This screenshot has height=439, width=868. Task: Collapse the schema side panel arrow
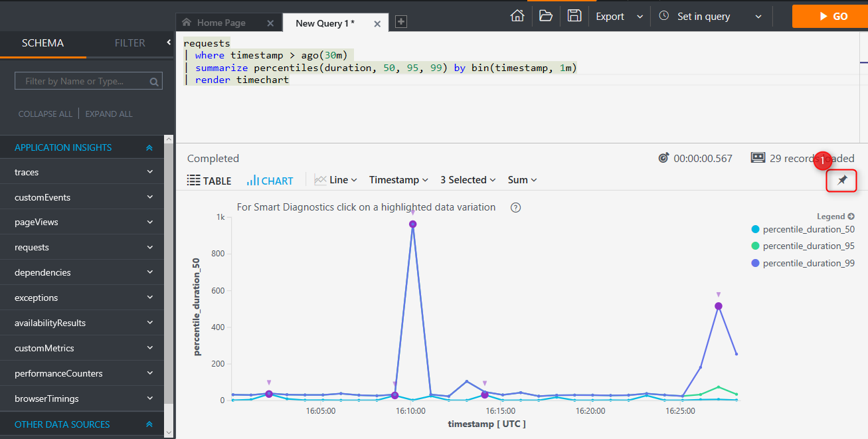point(169,43)
